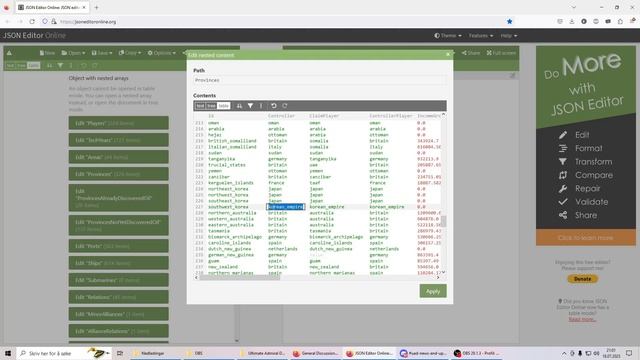This screenshot has width=640, height=360.
Task: Click Edit "Provinces" nested array button
Action: pyautogui.click(x=118, y=174)
